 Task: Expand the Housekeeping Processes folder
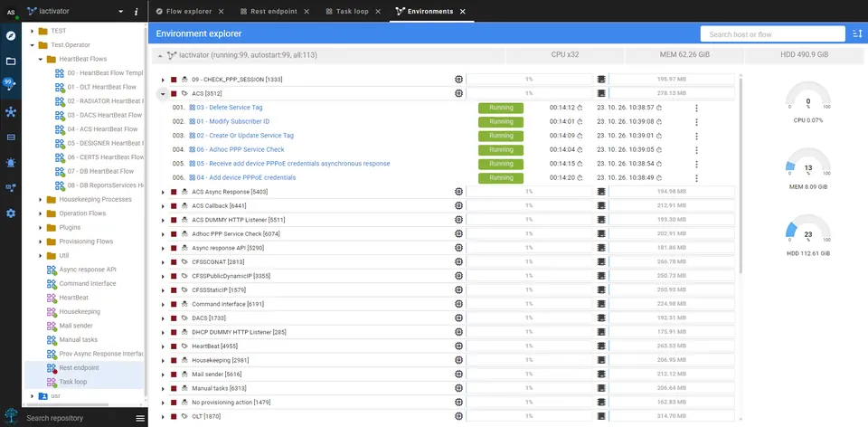tap(41, 199)
